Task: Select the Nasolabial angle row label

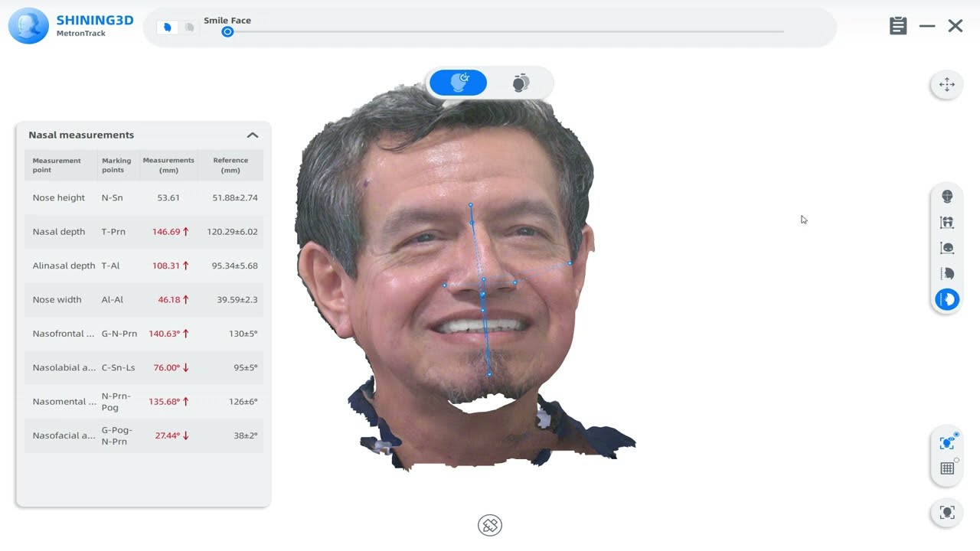Action: 64,367
